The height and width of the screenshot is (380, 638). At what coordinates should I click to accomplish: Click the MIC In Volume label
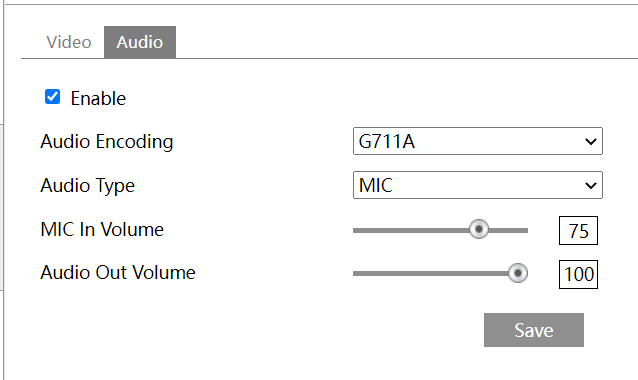pos(102,229)
